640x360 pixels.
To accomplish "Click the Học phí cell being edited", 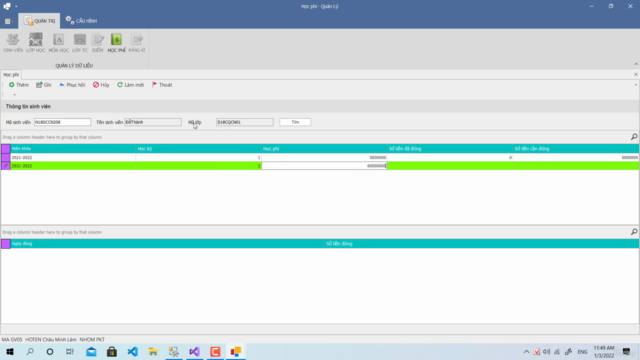I will (324, 166).
